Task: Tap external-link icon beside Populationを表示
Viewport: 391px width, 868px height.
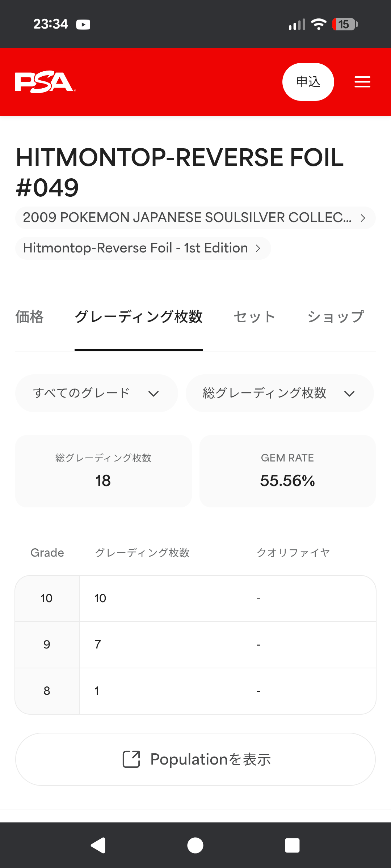Action: [131, 759]
